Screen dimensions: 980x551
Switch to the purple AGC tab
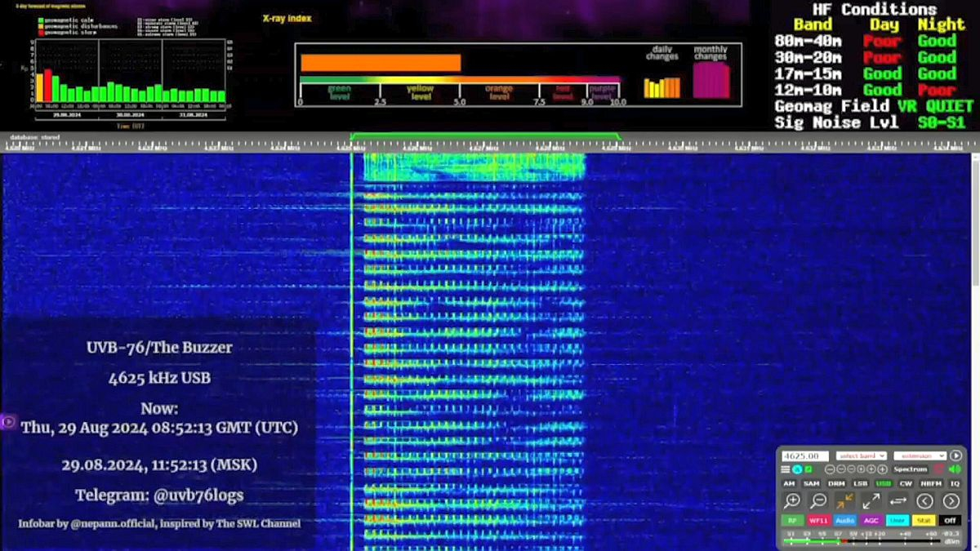(x=871, y=520)
